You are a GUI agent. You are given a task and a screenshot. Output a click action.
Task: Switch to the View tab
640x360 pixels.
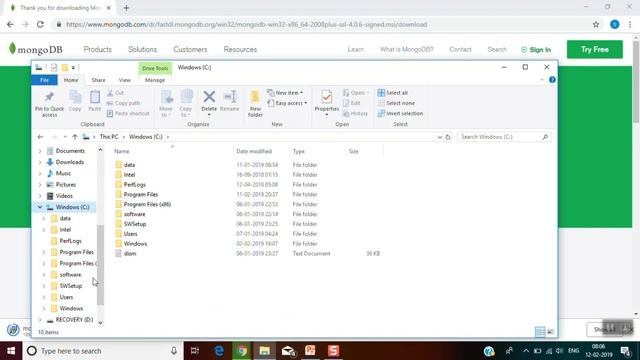coord(124,80)
